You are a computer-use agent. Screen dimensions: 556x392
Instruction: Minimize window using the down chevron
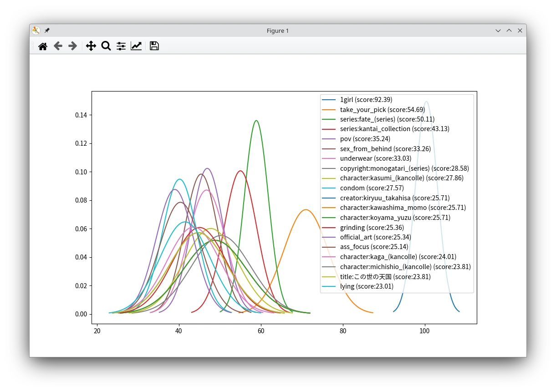click(x=498, y=31)
